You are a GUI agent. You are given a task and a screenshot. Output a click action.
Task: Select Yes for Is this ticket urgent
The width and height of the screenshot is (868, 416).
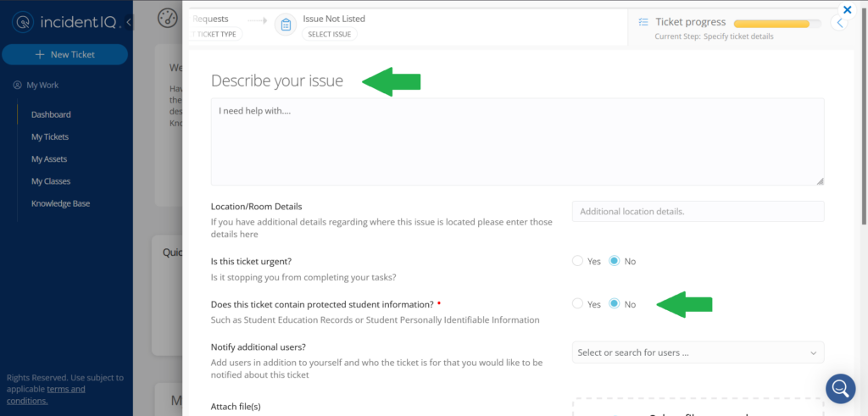577,261
